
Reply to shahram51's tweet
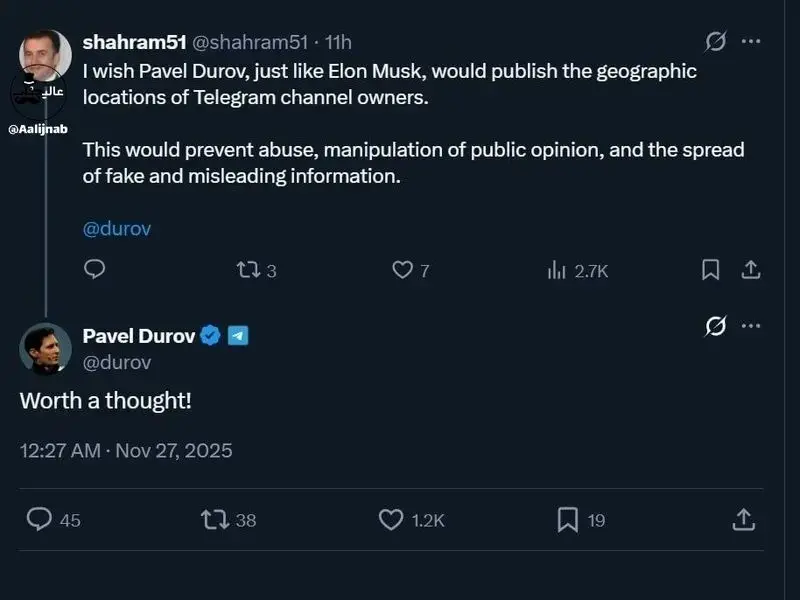coord(95,269)
